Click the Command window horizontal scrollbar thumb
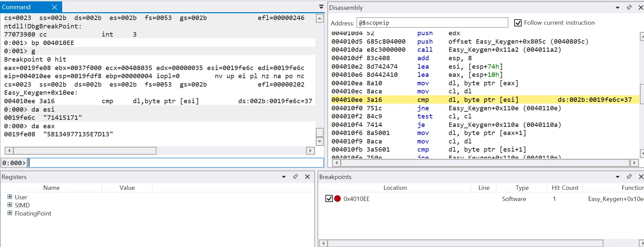Image resolution: width=644 pixels, height=247 pixels. [x=85, y=151]
